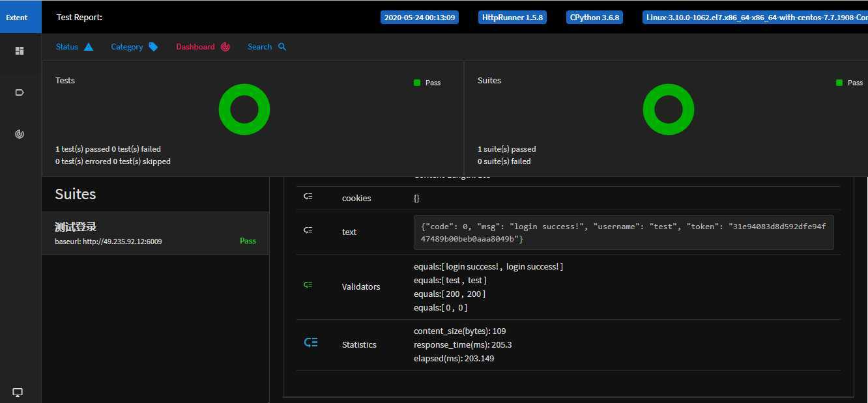Click the monitor icon at the sidebar bottom
Viewport: 868px width, 403px height.
(x=18, y=392)
